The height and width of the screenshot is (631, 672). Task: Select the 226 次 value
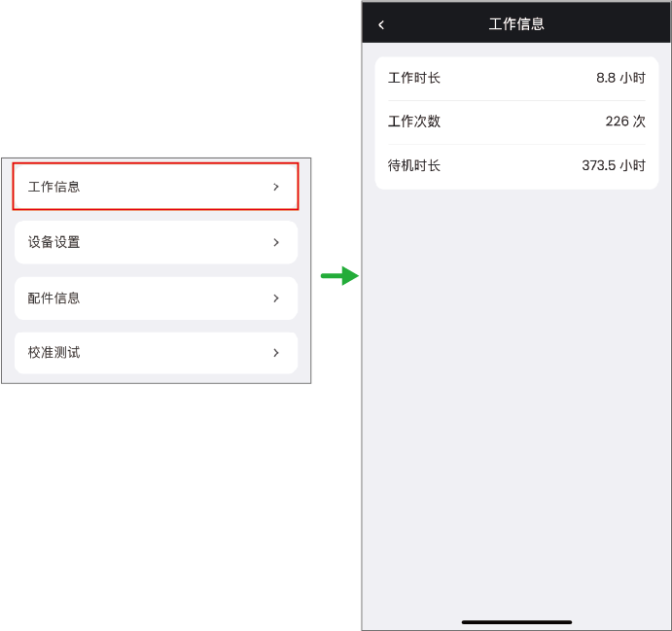(625, 122)
